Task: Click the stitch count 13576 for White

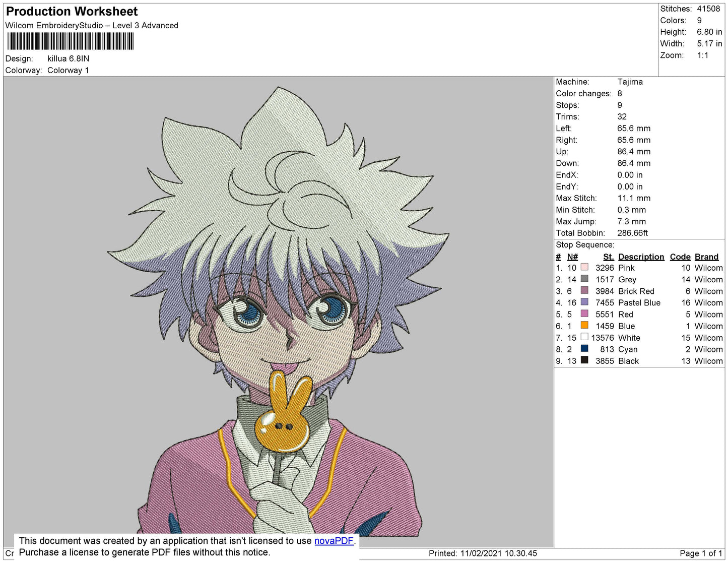Action: pyautogui.click(x=603, y=338)
